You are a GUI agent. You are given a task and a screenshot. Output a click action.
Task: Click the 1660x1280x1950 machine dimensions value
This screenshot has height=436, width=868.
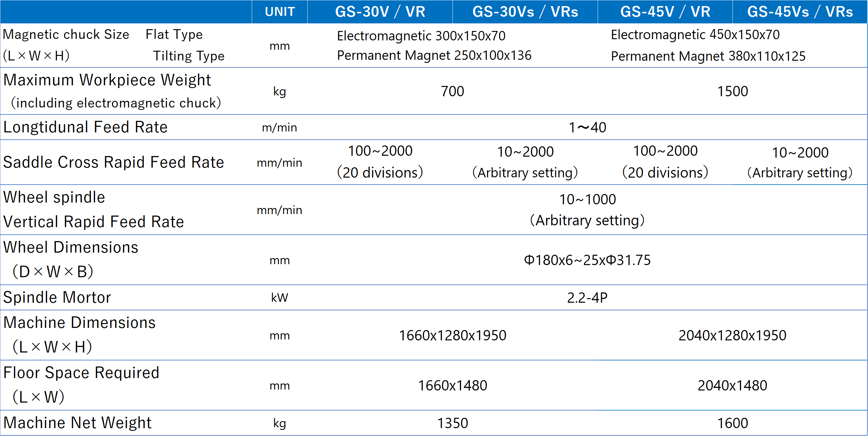(x=453, y=336)
